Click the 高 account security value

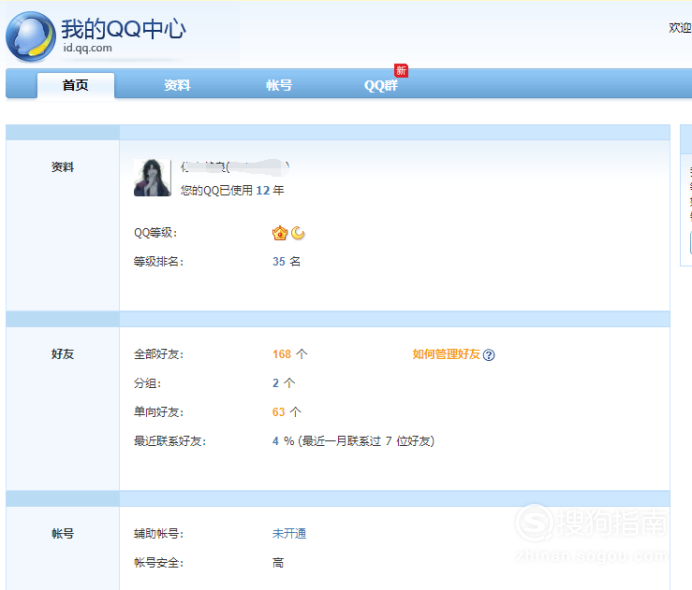[278, 563]
